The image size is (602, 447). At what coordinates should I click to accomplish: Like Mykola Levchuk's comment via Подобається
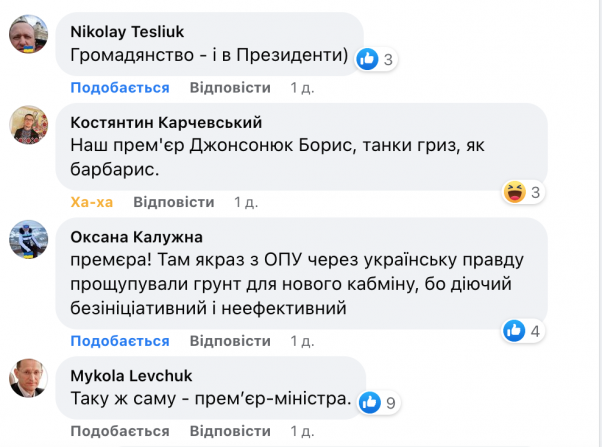pos(119,431)
